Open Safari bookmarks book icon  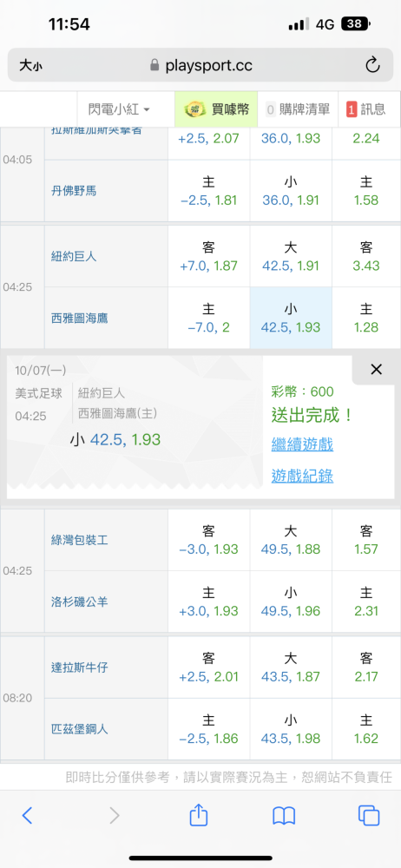pos(284,815)
